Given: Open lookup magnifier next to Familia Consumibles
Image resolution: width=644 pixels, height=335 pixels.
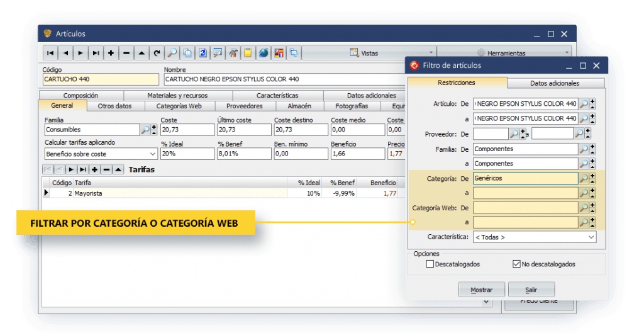Looking at the screenshot, I should [x=145, y=130].
